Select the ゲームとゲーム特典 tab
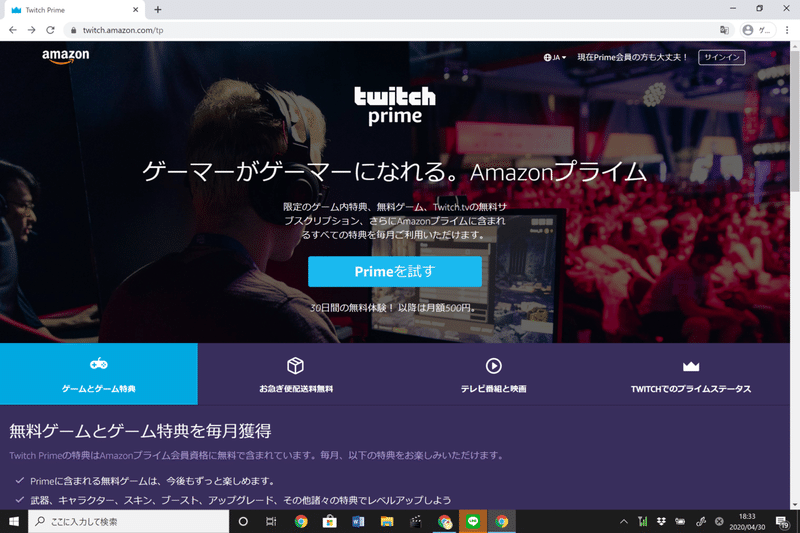Screen dimensions: 800x533 [x=98, y=374]
